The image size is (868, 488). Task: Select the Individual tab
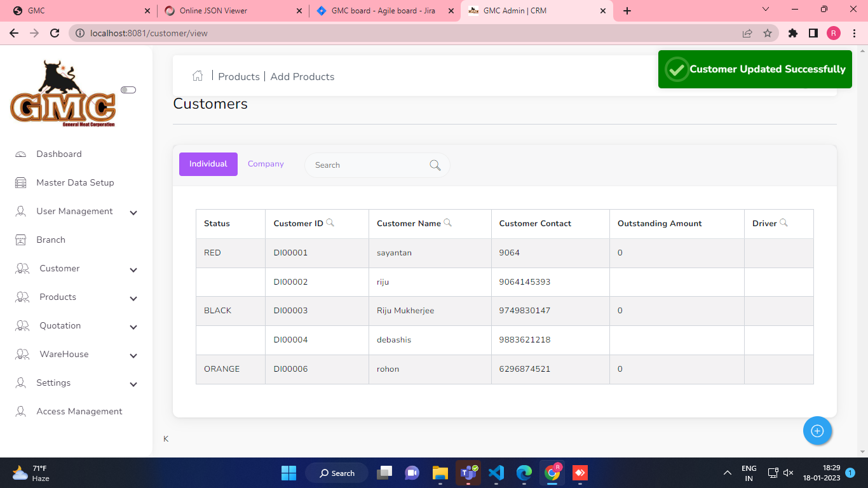point(208,164)
